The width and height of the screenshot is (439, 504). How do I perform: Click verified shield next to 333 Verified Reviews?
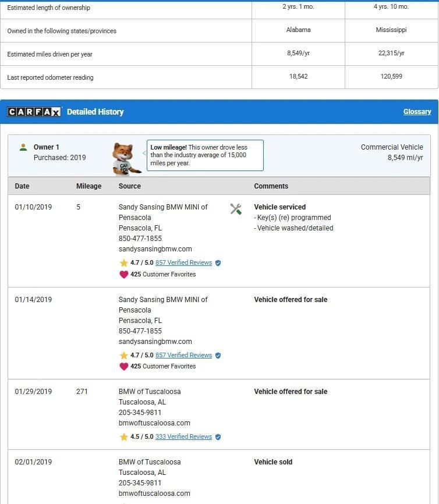[218, 437]
